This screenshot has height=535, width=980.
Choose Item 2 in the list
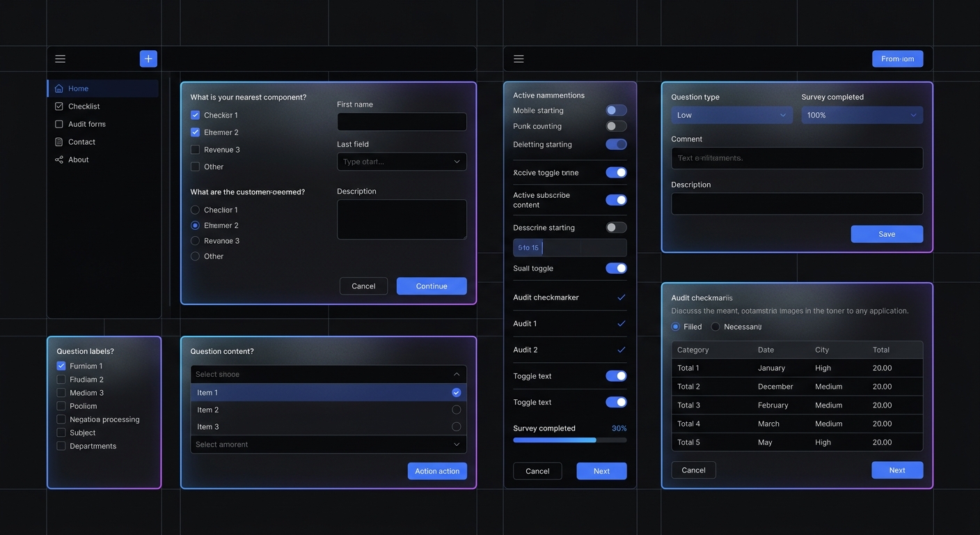[329, 410]
